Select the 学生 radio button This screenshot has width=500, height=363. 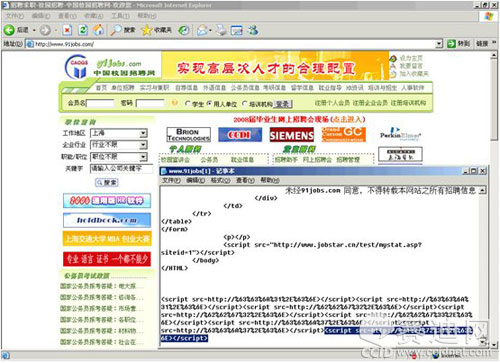tap(188, 104)
